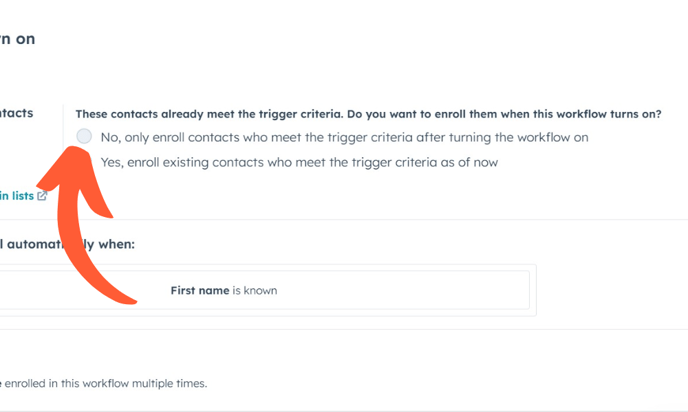This screenshot has width=688, height=412.
Task: Click the "enrolled in this workflow multiple times" text
Action: [110, 383]
